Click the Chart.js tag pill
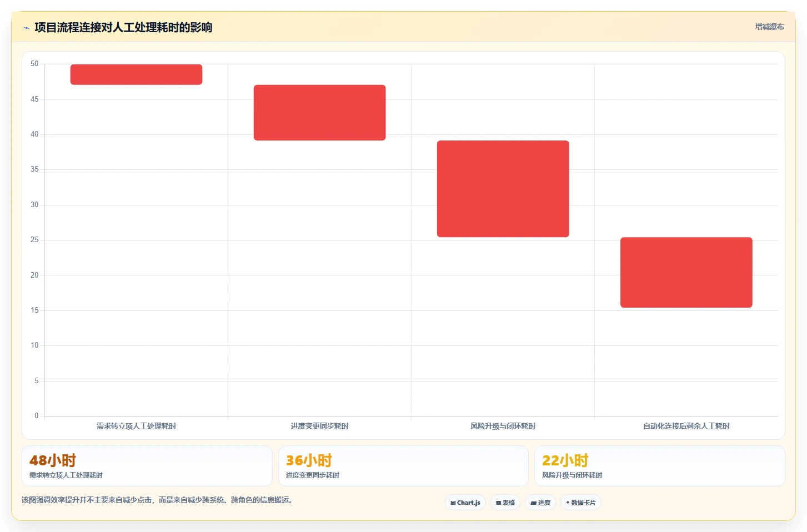Image resolution: width=807 pixels, height=532 pixels. 465,503
